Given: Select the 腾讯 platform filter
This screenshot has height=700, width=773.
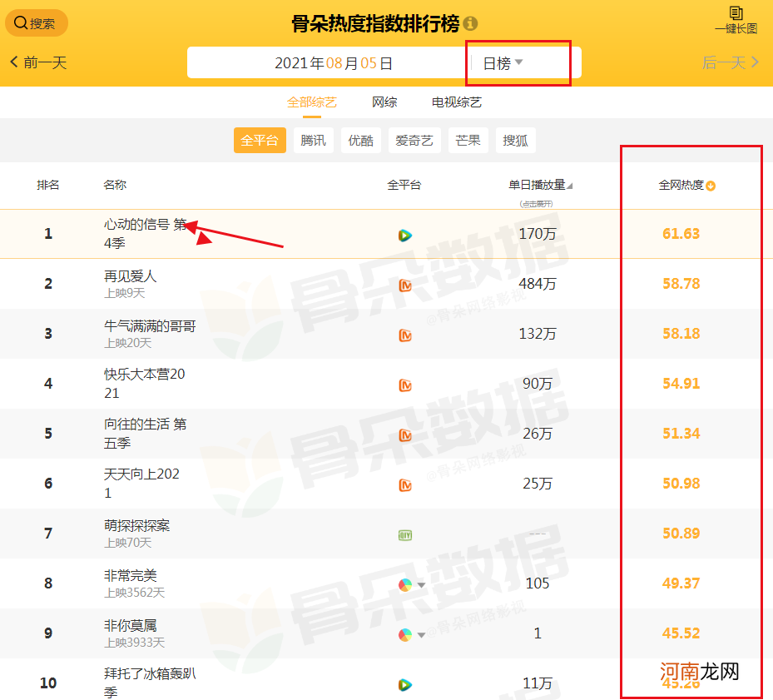Looking at the screenshot, I should tap(314, 140).
